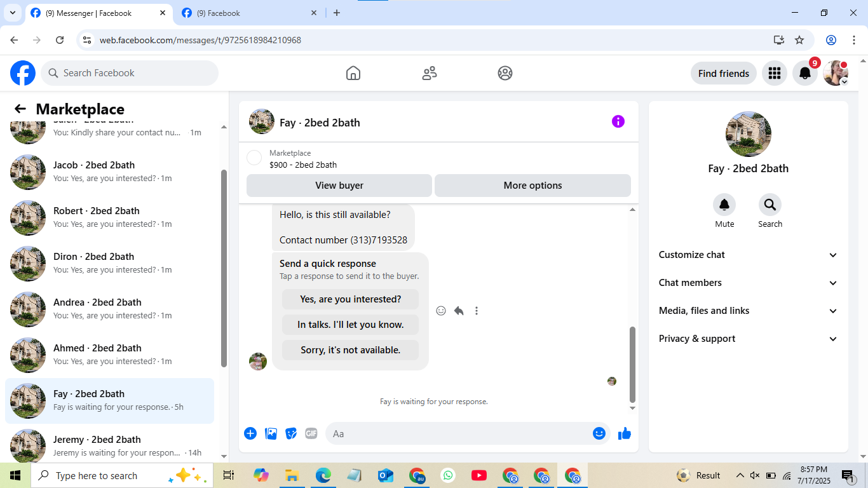Expand Media, files and links section

[x=748, y=311]
